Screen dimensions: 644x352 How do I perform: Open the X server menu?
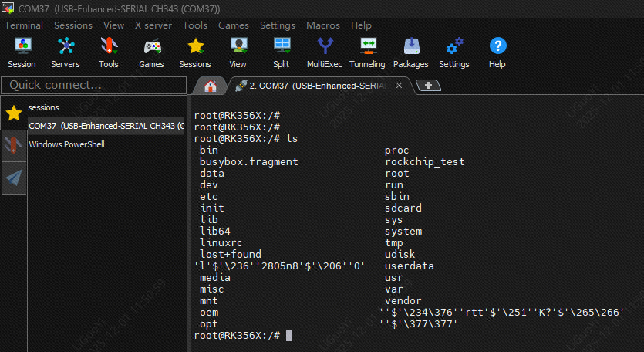click(x=153, y=25)
